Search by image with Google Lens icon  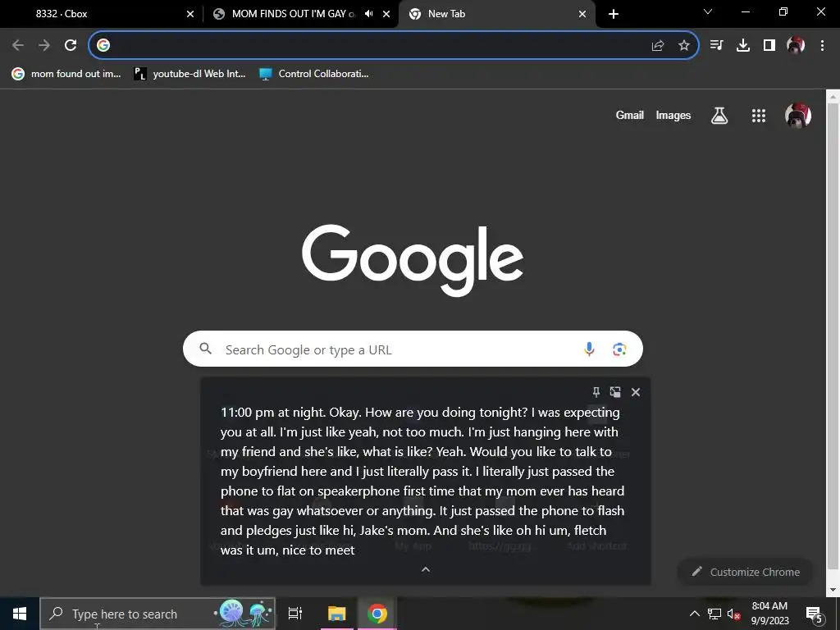[x=619, y=349]
